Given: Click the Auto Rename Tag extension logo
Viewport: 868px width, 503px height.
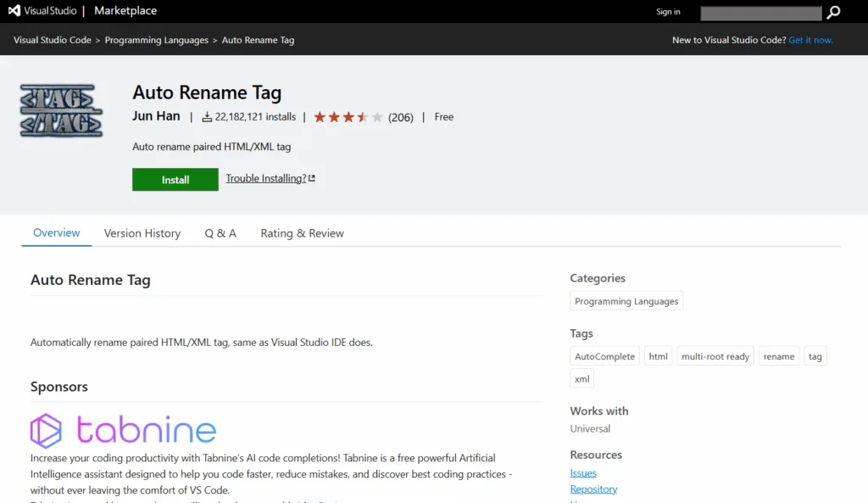Looking at the screenshot, I should 61,111.
